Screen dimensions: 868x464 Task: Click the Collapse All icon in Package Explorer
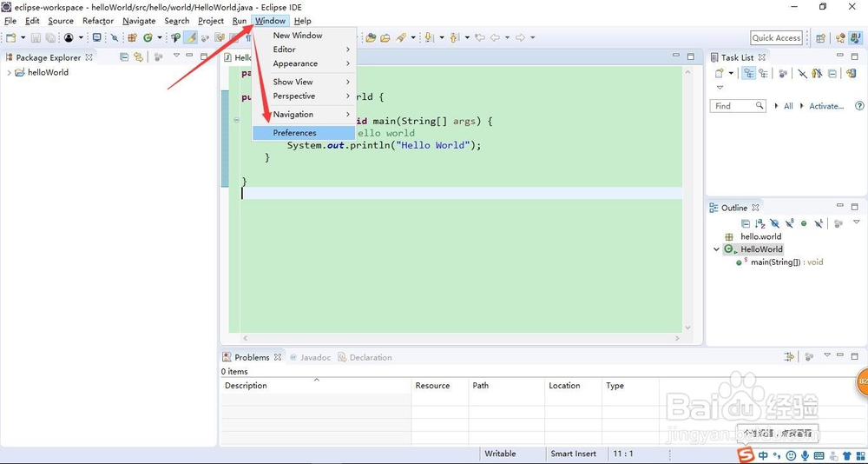124,57
